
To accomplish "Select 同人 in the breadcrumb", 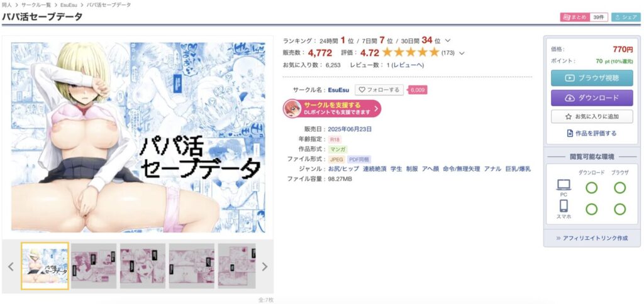I will [6, 5].
